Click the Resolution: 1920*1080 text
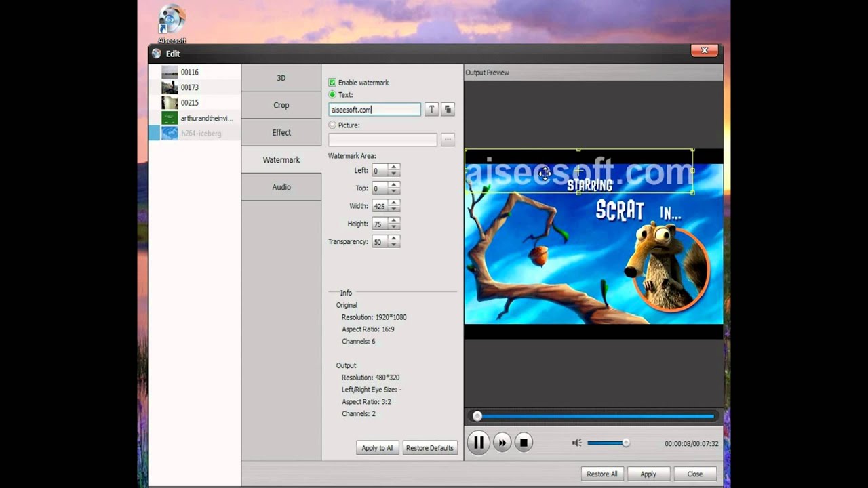This screenshot has width=868, height=488. pyautogui.click(x=374, y=317)
